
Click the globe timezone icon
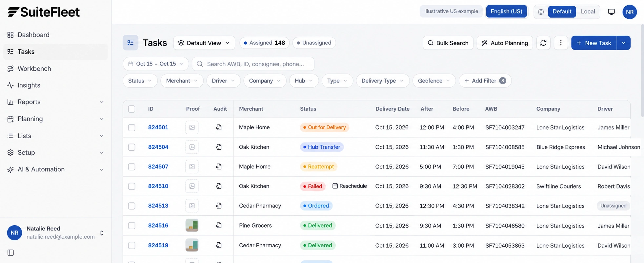pos(541,12)
